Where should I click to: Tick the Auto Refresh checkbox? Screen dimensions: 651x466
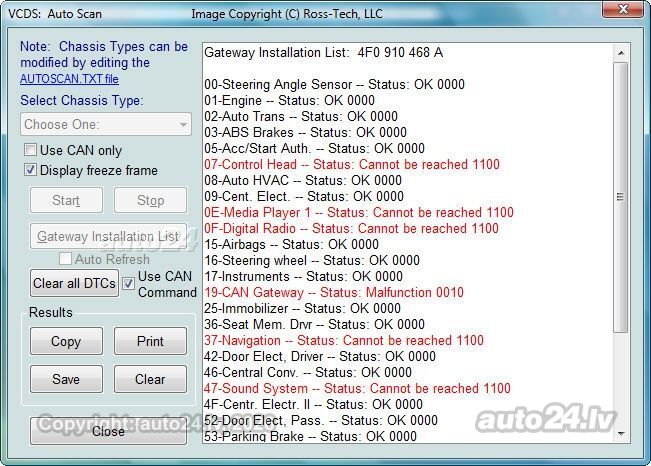[65, 259]
